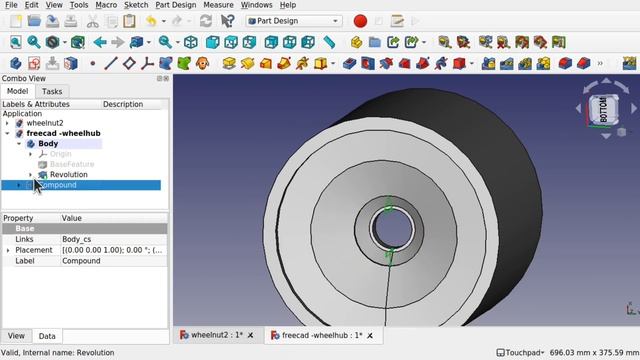640x360 pixels.
Task: Click the yellow Pad tool icon
Action: pyautogui.click(x=229, y=63)
